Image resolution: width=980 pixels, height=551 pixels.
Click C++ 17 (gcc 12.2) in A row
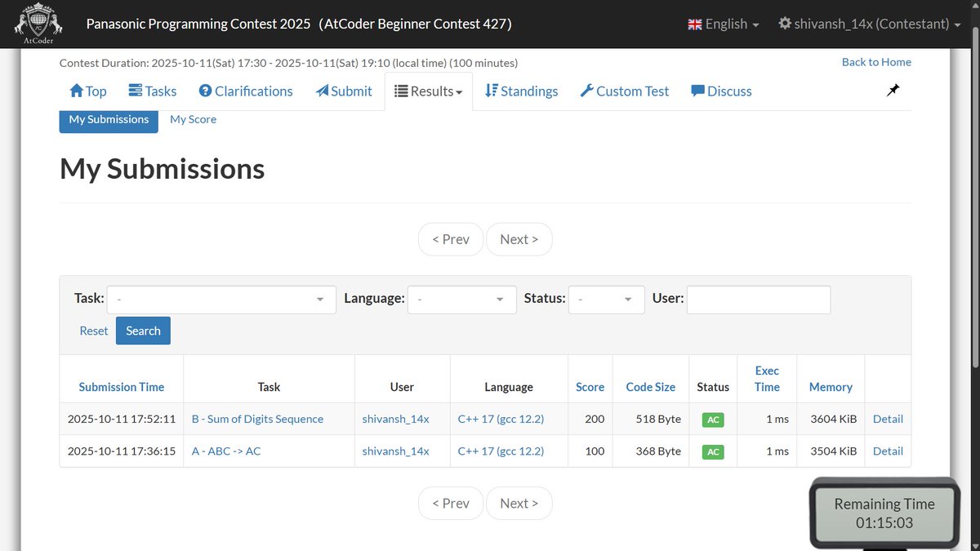click(x=501, y=451)
